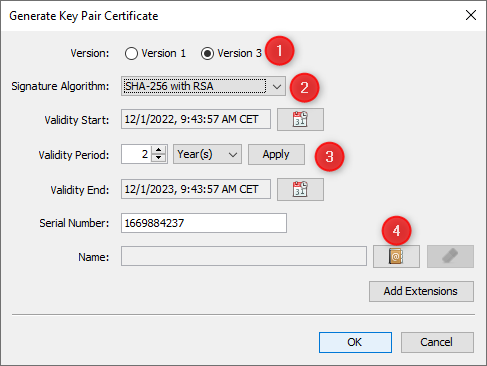
Task: Click the Add Extensions button
Action: click(x=421, y=291)
